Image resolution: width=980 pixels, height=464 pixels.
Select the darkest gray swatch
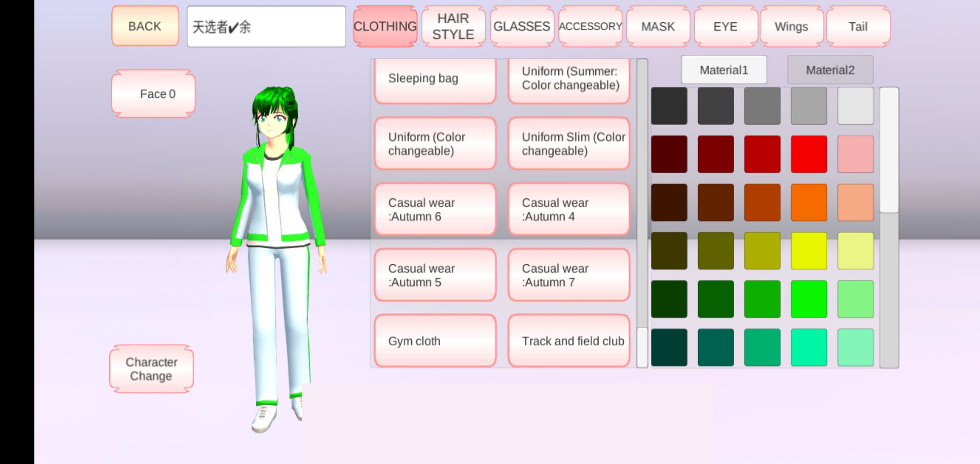669,106
